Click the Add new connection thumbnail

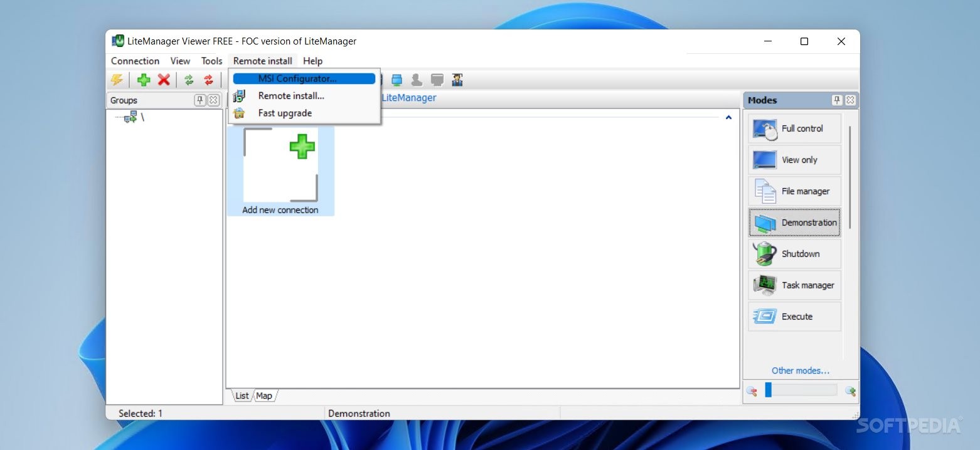coord(280,171)
